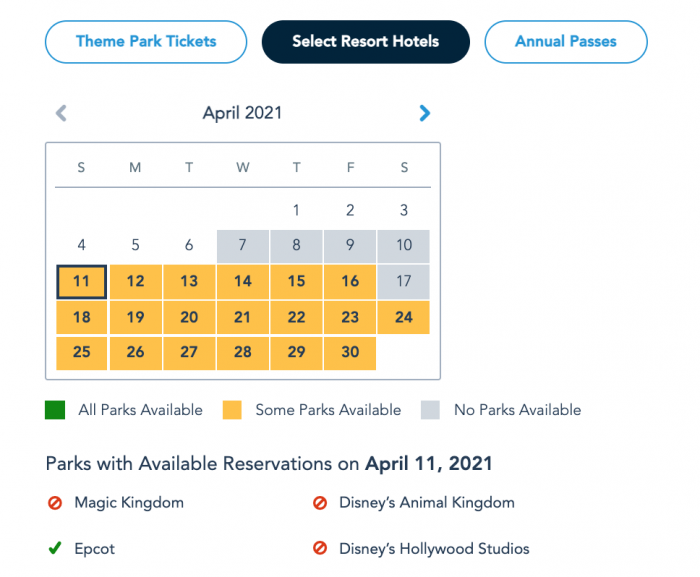Select April 15 on the calendar
The width and height of the screenshot is (700, 577).
[296, 282]
